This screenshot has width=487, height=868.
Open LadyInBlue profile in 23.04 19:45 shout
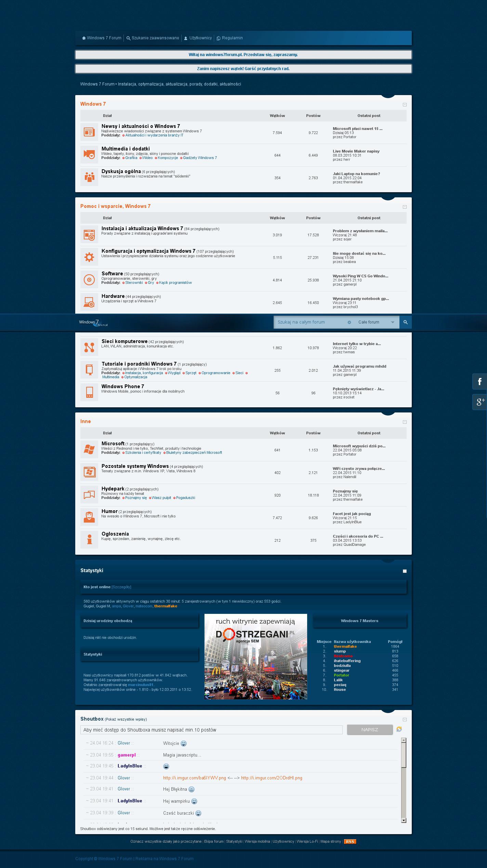pos(130,766)
